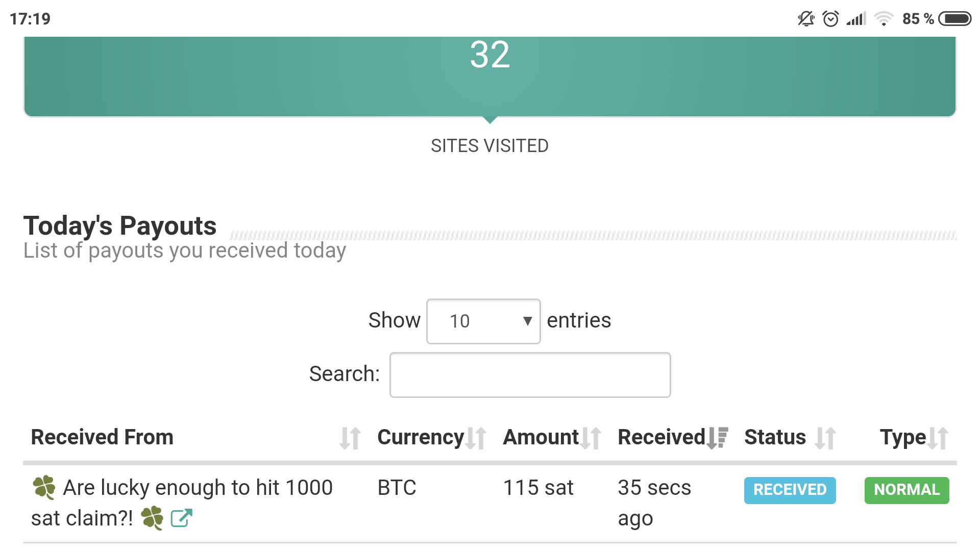Click the Status column header label
980x551 pixels.
775,437
